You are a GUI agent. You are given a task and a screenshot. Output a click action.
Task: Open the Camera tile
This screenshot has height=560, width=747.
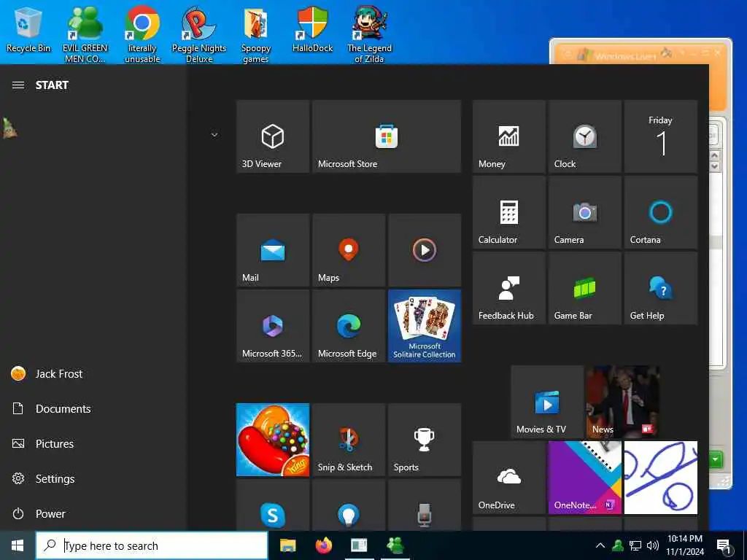click(x=584, y=212)
